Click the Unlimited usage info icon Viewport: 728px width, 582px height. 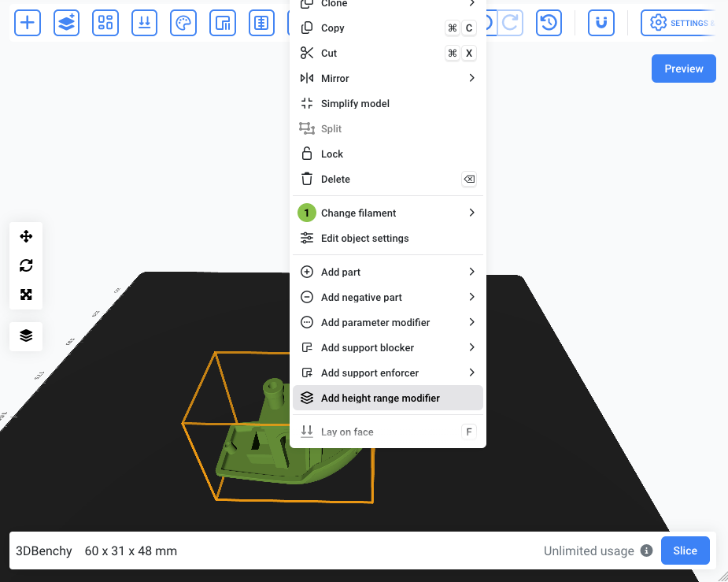[x=646, y=550]
